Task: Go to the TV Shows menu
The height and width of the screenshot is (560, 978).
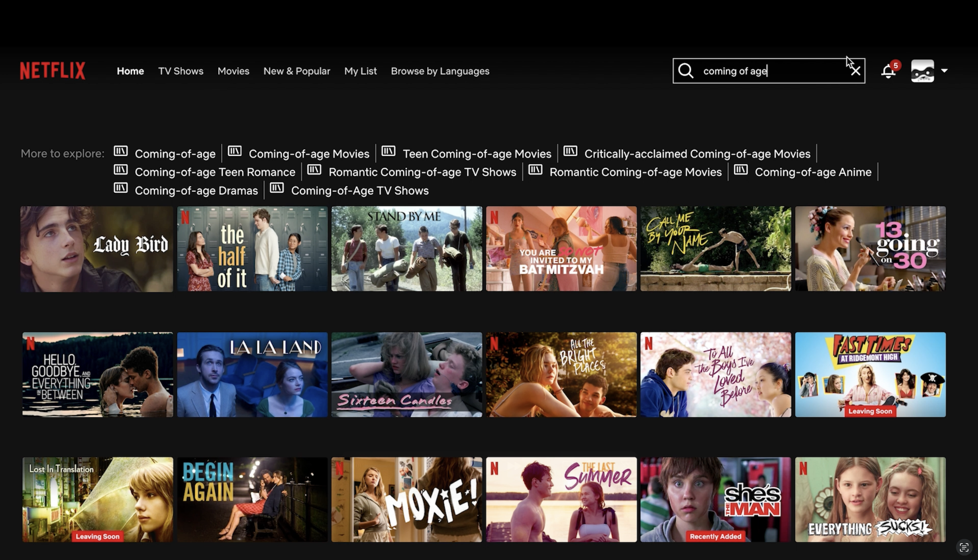Action: coord(181,71)
